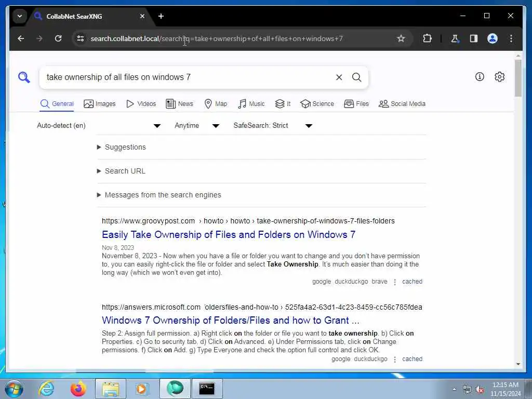Click the address bar URL
The image size is (532, 399).
[217, 38]
